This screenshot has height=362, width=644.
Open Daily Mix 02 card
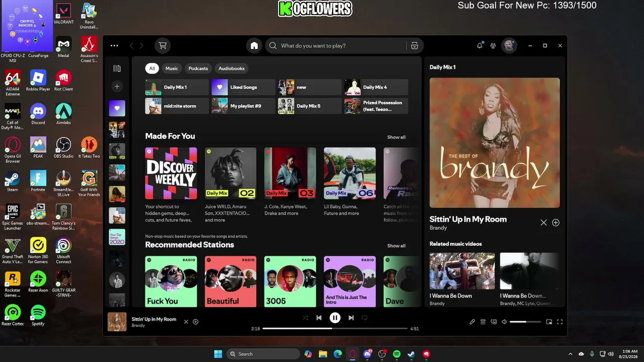coord(230,185)
